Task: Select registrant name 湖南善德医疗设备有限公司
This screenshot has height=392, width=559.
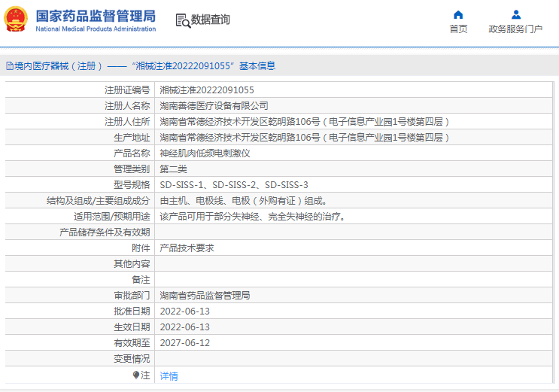Action: click(214, 106)
